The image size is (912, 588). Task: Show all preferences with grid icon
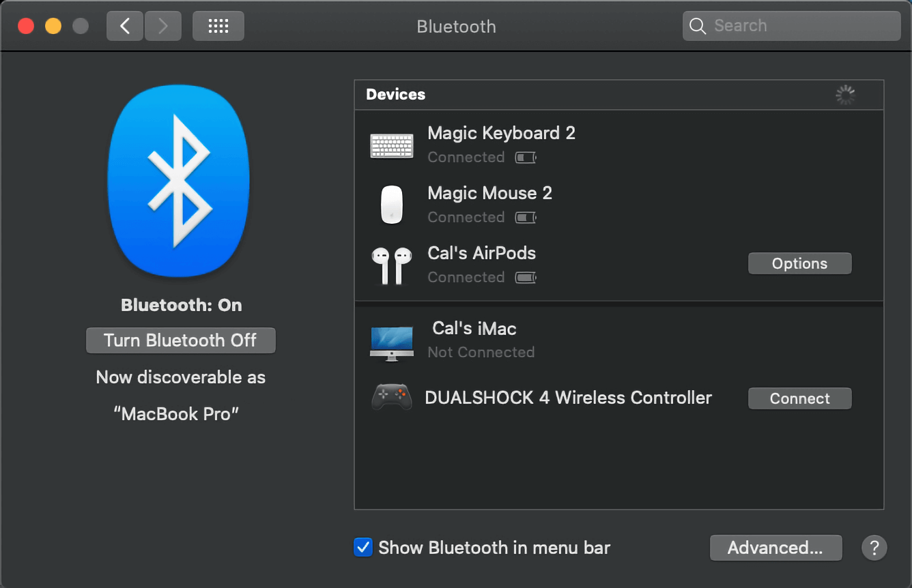218,26
